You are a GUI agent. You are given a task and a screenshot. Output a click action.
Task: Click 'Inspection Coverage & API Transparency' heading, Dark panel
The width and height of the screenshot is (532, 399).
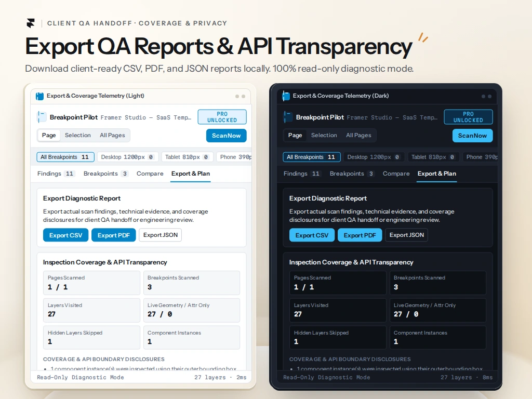point(351,262)
